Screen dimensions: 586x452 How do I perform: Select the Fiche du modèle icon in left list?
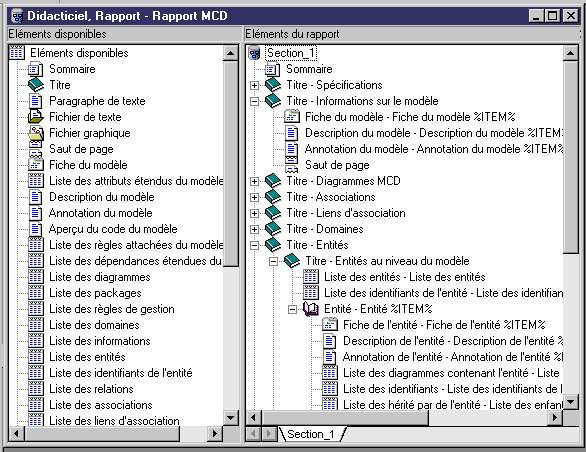[36, 165]
